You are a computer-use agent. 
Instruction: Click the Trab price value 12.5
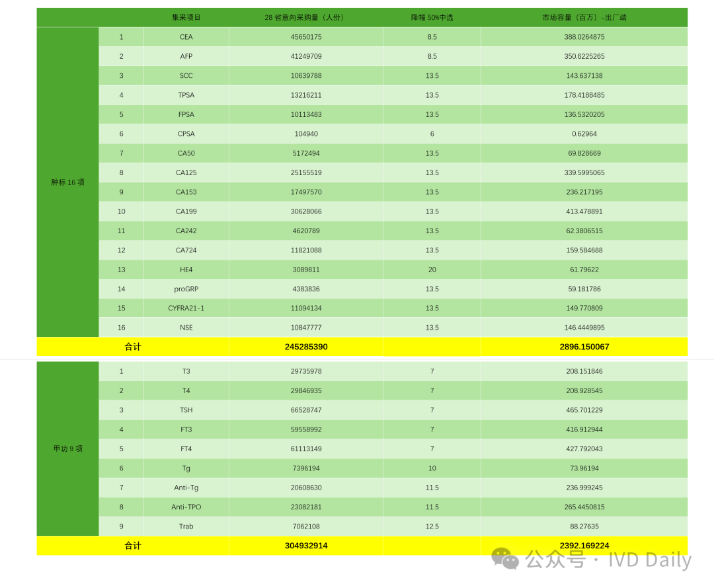432,527
